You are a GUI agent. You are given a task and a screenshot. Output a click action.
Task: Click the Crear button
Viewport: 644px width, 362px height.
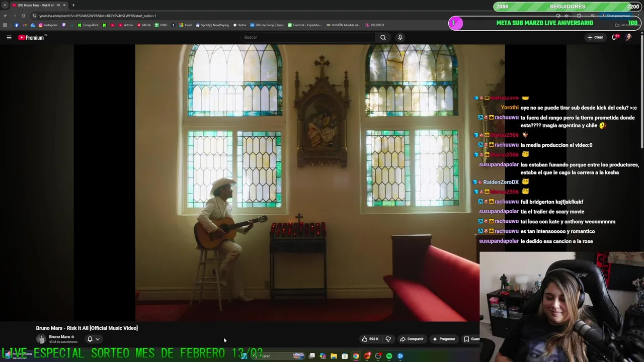[x=595, y=37]
